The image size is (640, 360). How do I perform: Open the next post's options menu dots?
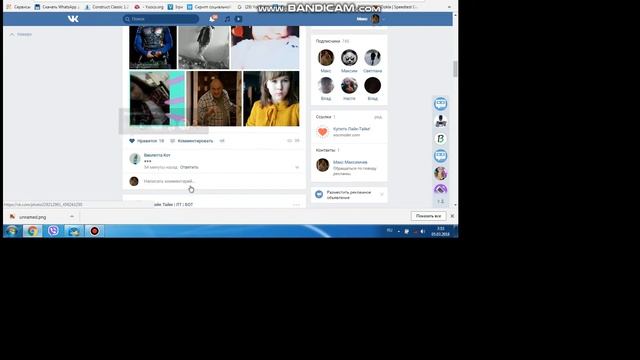pyautogui.click(x=297, y=204)
